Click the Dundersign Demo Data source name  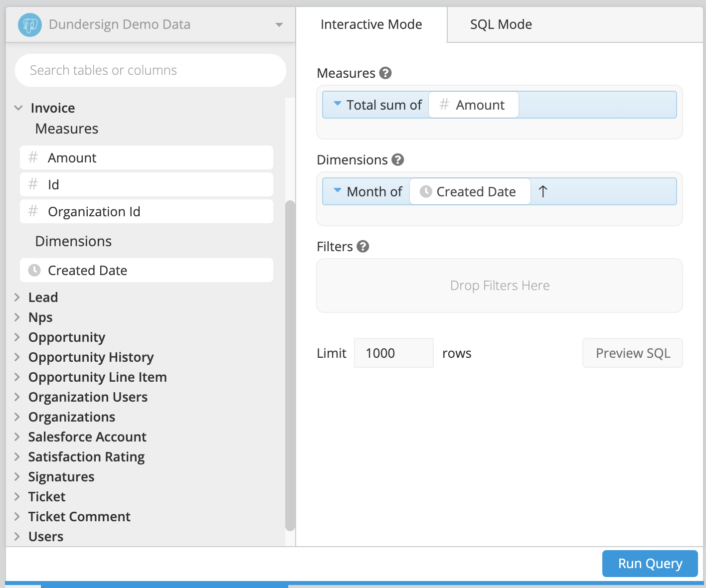120,24
